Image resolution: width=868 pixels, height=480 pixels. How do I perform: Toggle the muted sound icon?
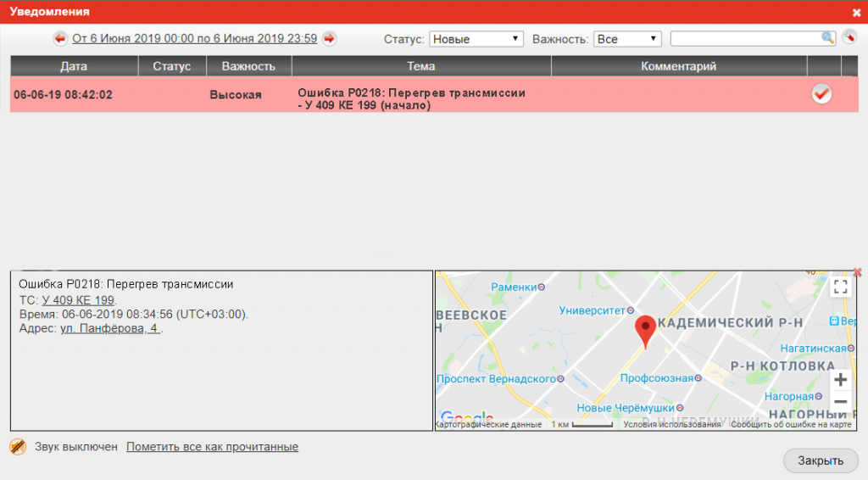(18, 446)
